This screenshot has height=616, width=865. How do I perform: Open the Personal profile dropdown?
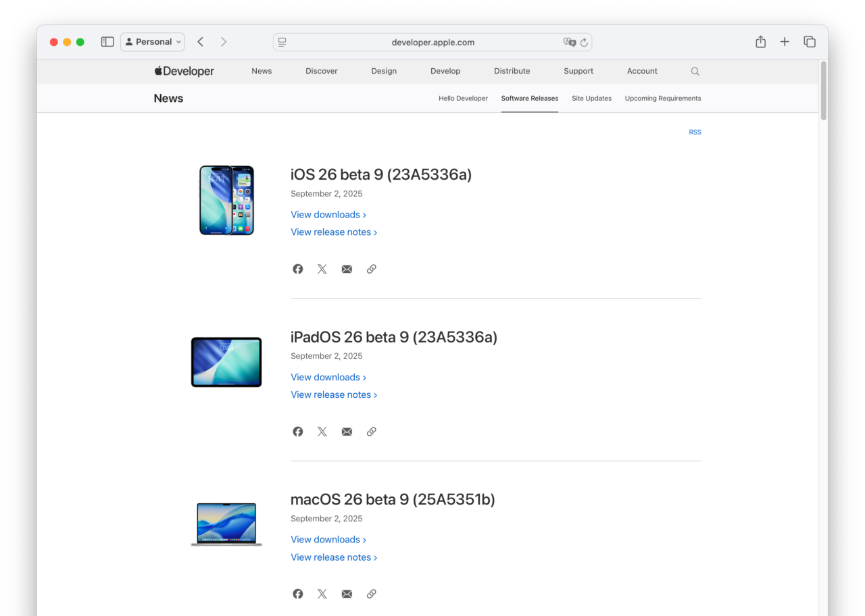pyautogui.click(x=152, y=41)
